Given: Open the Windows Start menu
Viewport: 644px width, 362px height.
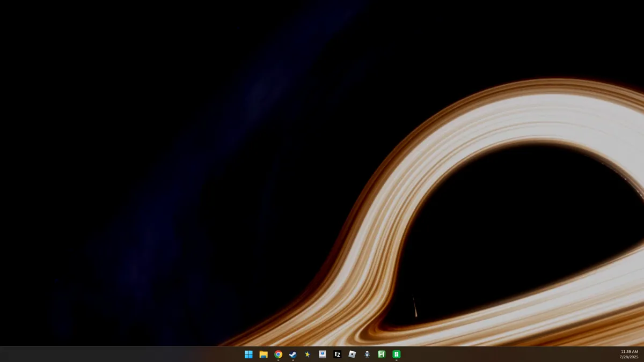Looking at the screenshot, I should click(x=248, y=354).
